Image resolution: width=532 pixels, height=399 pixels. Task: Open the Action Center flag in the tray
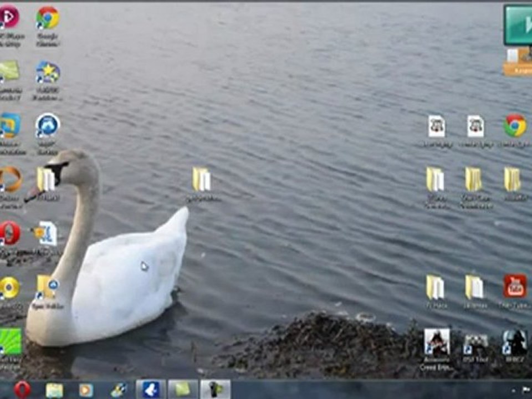(x=526, y=390)
